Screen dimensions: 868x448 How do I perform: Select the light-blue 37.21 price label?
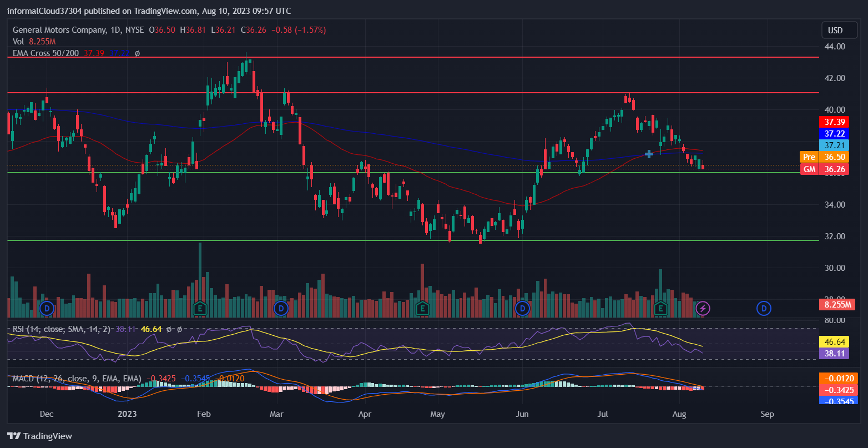pyautogui.click(x=834, y=145)
